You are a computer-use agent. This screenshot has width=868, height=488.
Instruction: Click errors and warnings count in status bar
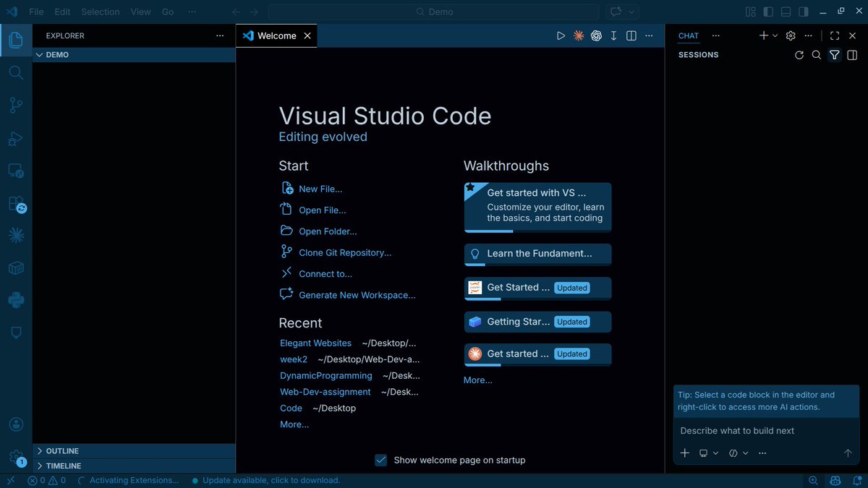click(x=47, y=480)
